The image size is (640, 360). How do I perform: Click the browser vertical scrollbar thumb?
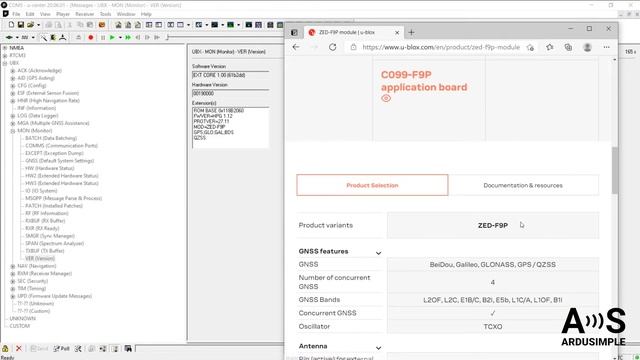point(615,170)
